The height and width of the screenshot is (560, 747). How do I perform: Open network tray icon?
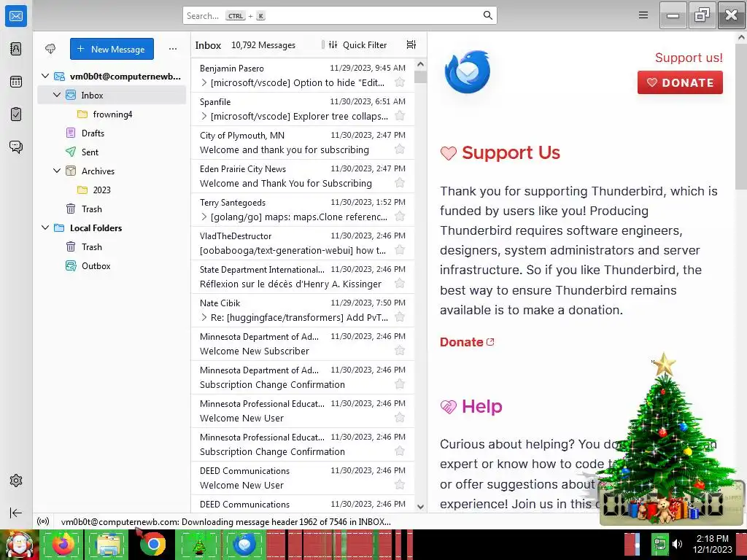(659, 544)
